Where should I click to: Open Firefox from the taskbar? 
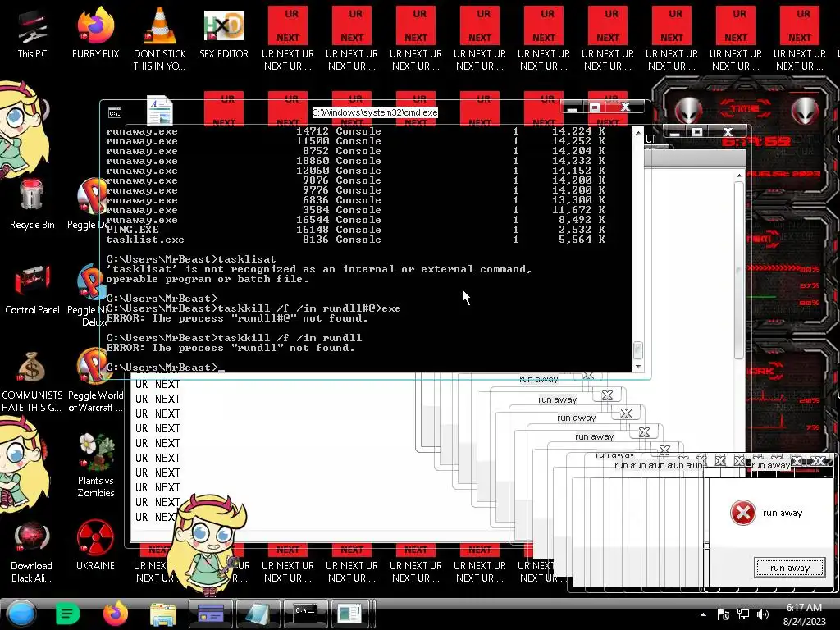click(115, 614)
